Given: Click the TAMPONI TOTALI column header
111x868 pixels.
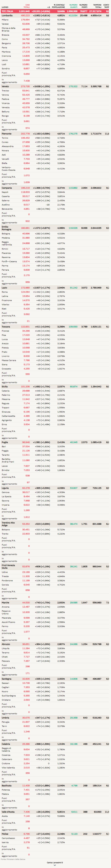Looking at the screenshot, I should coord(97,6).
